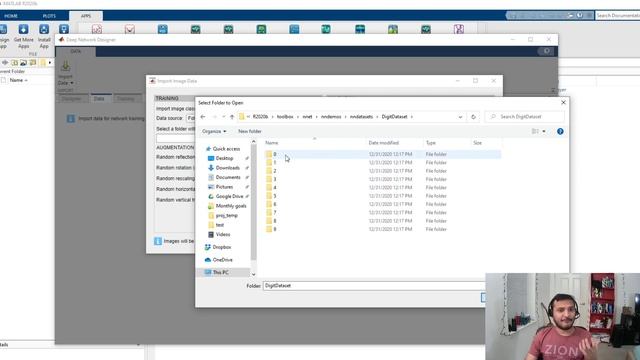Screen dimensions: 640x360
Task: Create a New folder
Action: (x=250, y=131)
